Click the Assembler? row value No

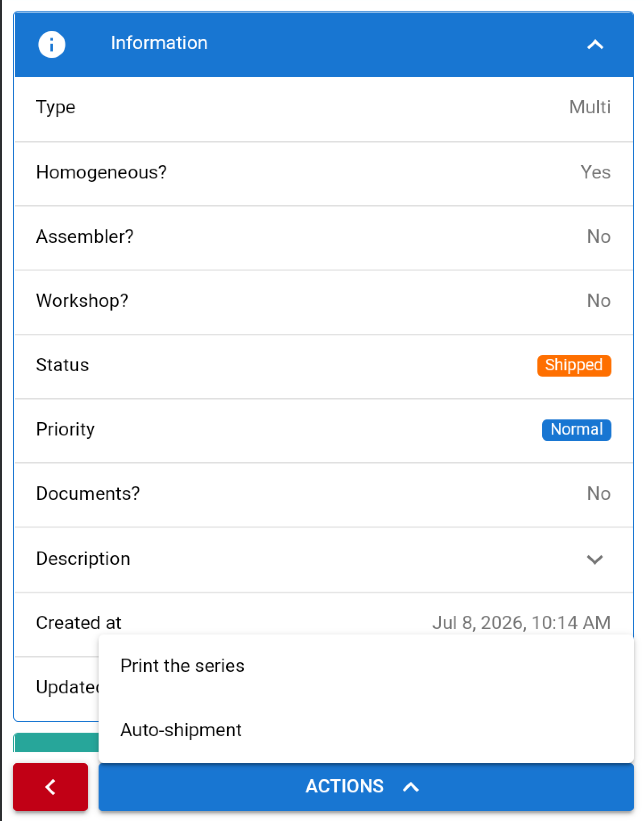599,236
